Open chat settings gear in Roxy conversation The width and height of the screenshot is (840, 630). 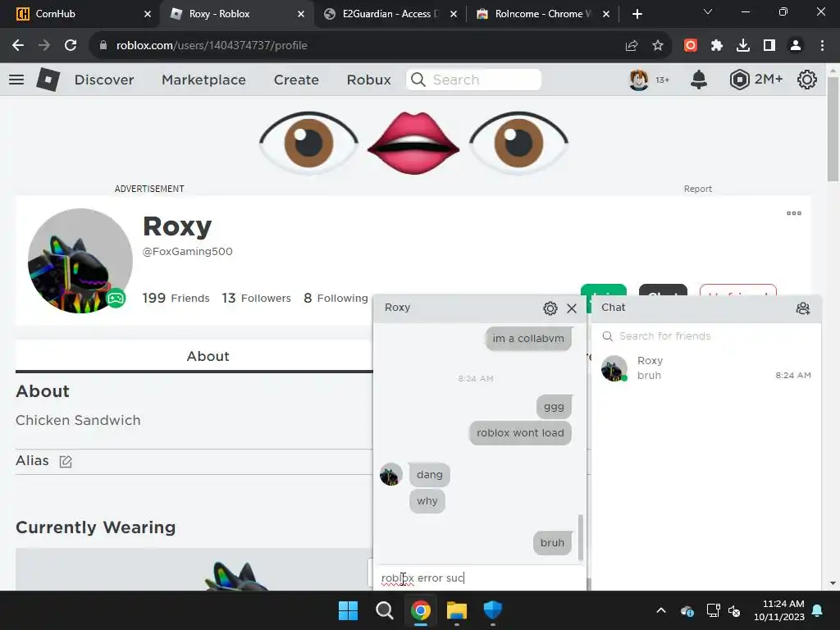(550, 308)
